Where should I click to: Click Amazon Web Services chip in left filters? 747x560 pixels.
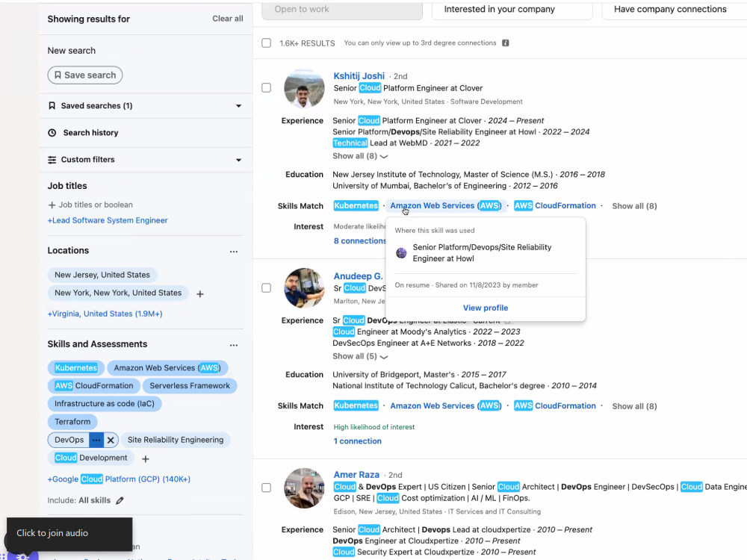[x=167, y=368]
